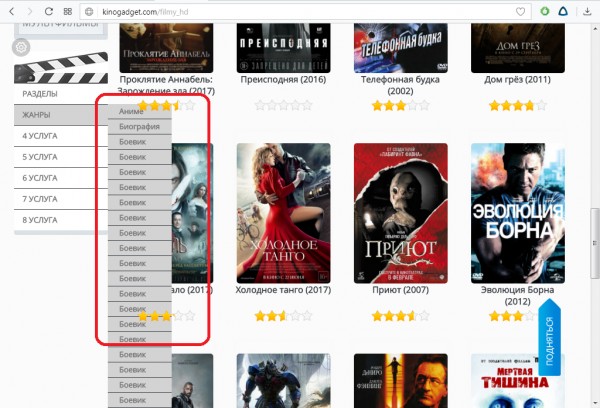Screen dimensions: 600x408
Task: Open Преисподняя (2016) title link
Action: click(283, 80)
